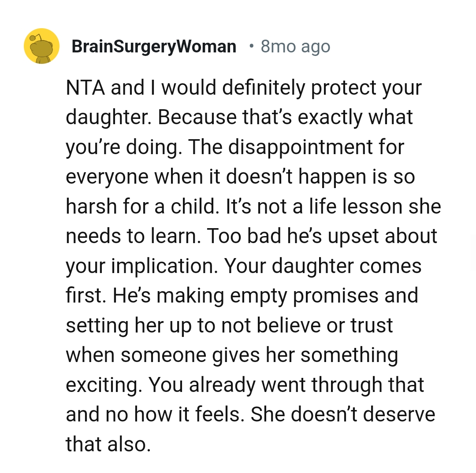The height and width of the screenshot is (473, 476).
Task: Click the line "first. He's making empty promises and"
Action: (242, 296)
